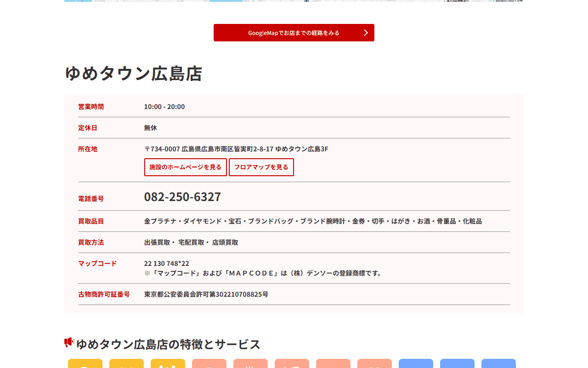
Task: Click the マップコード row label
Action: click(x=97, y=264)
